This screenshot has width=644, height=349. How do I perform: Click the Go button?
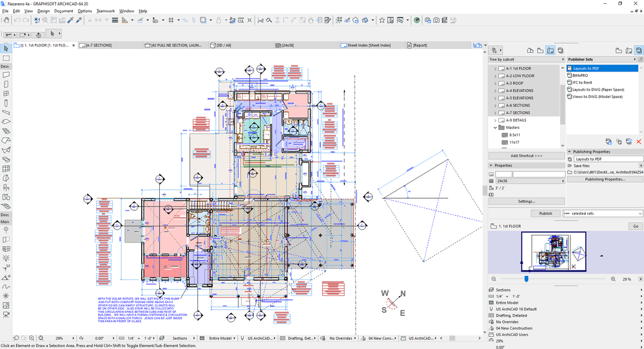[x=636, y=226]
